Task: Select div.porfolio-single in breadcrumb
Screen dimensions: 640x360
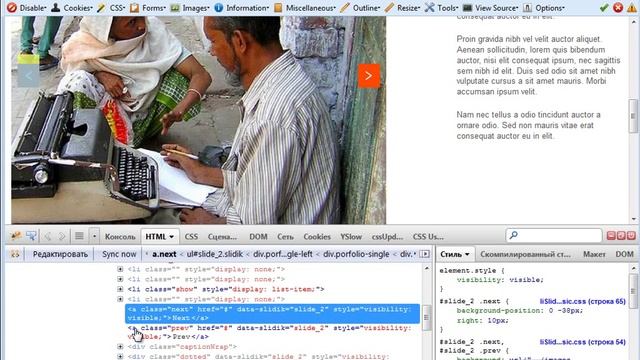Action: click(356, 254)
